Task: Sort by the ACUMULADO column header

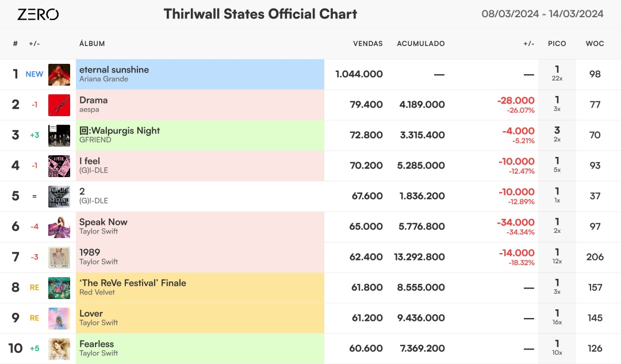Action: pos(420,44)
